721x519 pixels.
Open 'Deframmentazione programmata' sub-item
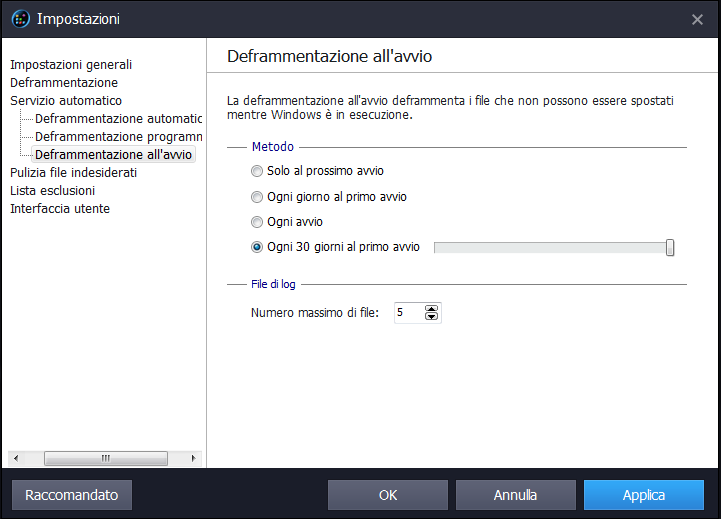[119, 137]
